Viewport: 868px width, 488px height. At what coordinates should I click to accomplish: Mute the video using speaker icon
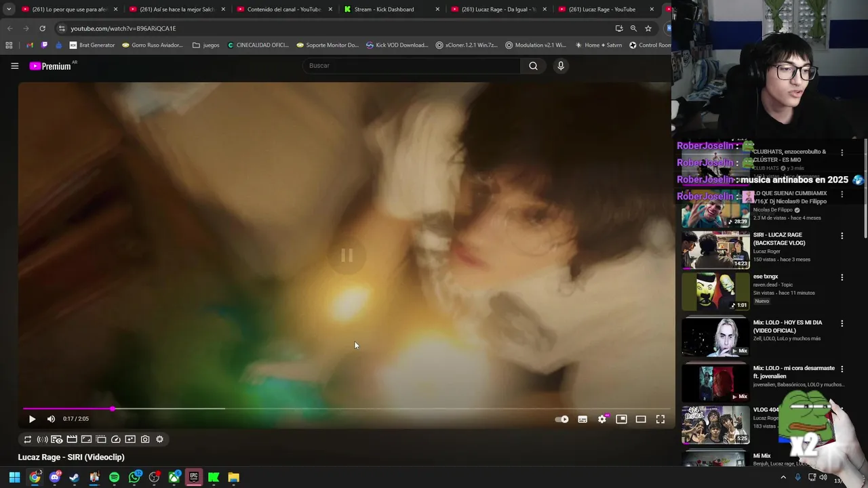click(51, 419)
